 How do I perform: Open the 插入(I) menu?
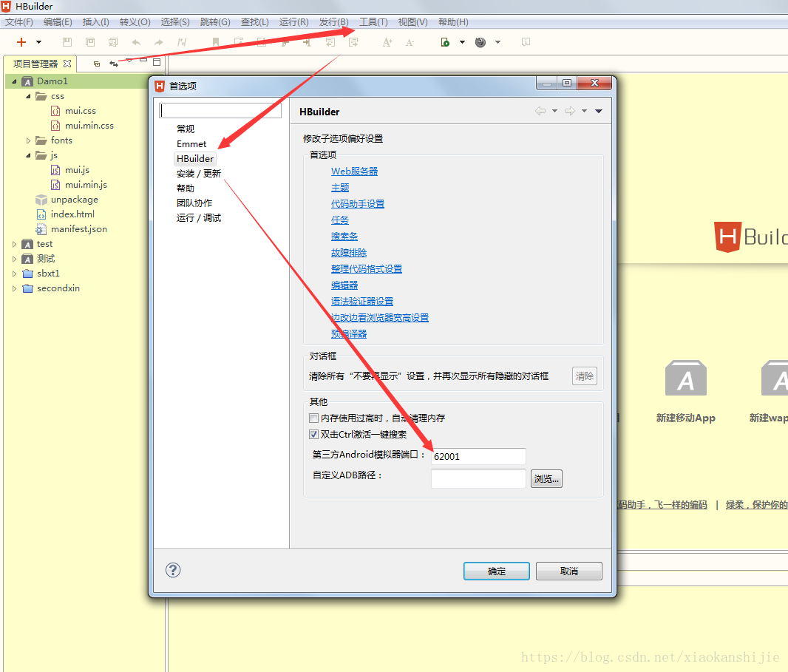coord(95,22)
